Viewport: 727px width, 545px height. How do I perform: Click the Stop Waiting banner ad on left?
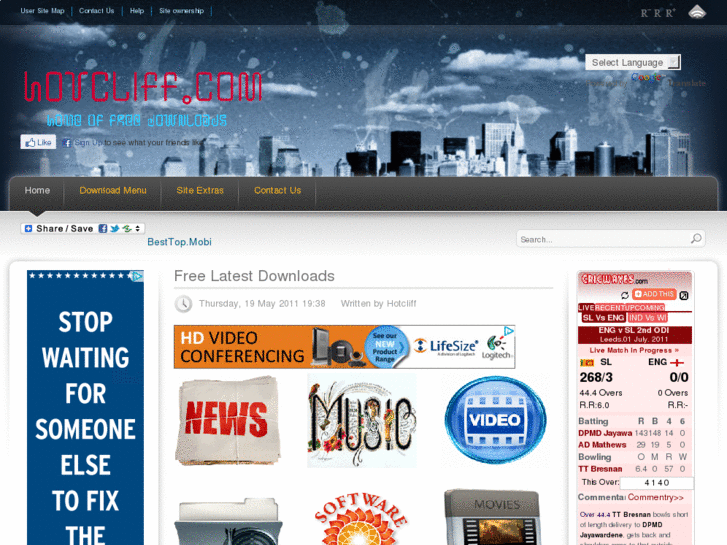(x=85, y=408)
